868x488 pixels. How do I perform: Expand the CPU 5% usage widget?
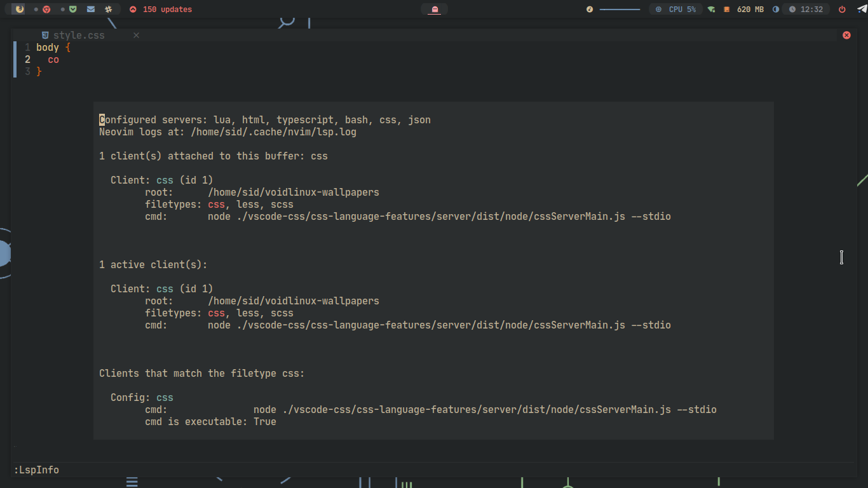pyautogui.click(x=675, y=9)
